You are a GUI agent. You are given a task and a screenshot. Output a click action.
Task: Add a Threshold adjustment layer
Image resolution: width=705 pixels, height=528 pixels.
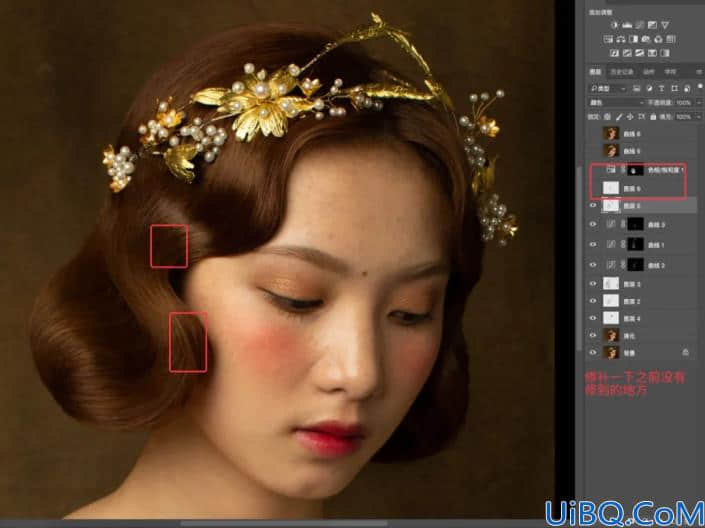click(640, 53)
